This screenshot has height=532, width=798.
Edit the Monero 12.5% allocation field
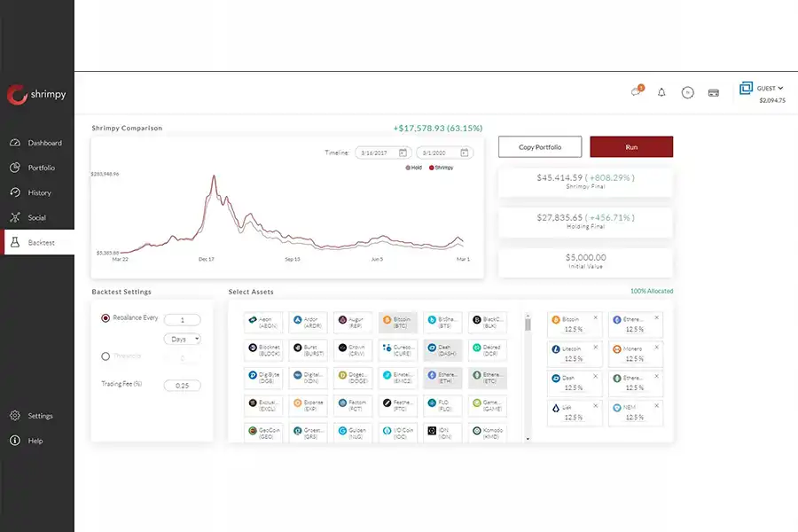coord(635,359)
